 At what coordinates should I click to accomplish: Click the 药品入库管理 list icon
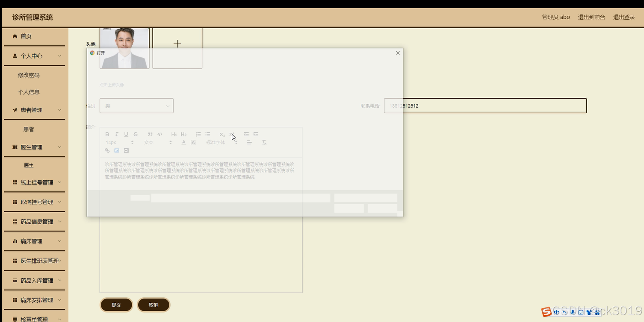(x=15, y=281)
